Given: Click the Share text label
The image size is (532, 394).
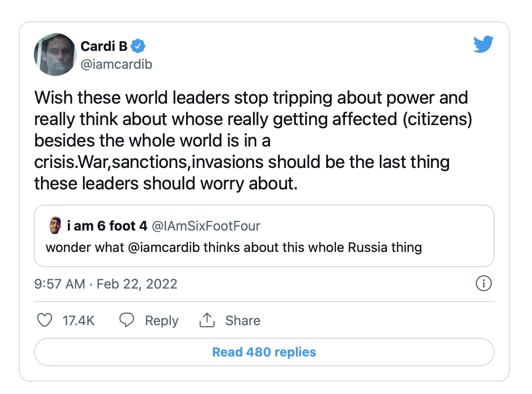Looking at the screenshot, I should tap(243, 320).
